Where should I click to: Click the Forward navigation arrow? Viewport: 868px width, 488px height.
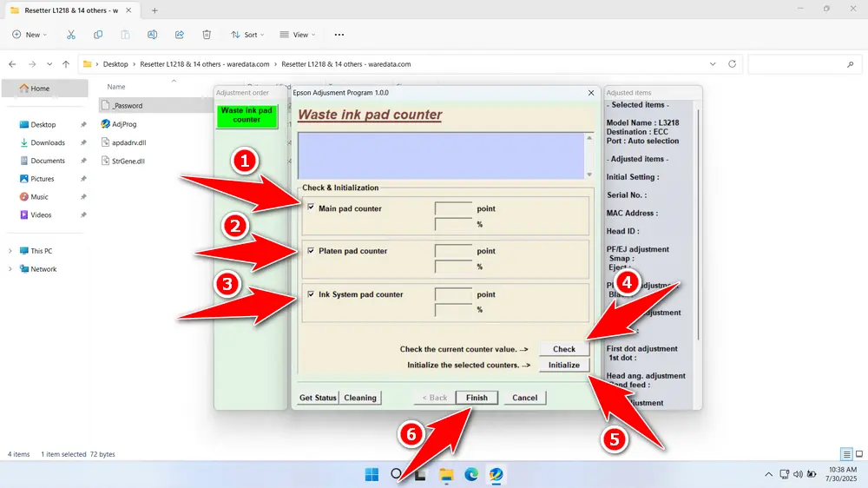32,64
